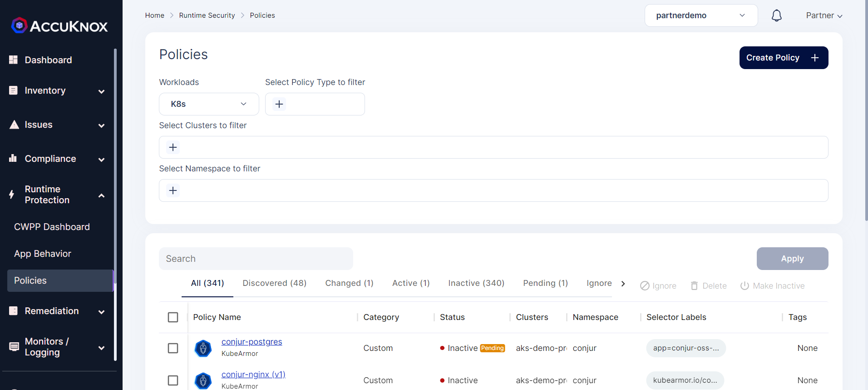Screen dimensions: 868x390
Task: Click the kubearmor.io/co... selector label
Action: pyautogui.click(x=685, y=380)
